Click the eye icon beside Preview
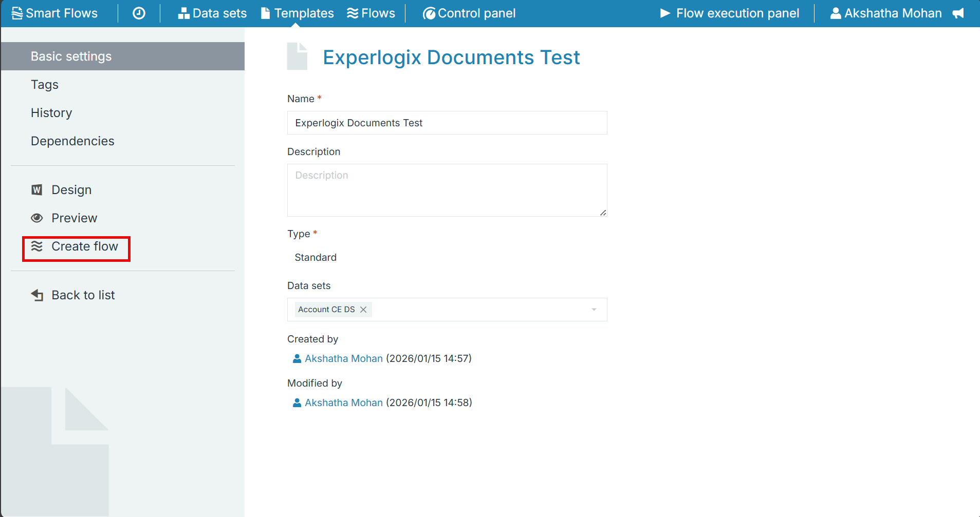 [x=36, y=218]
